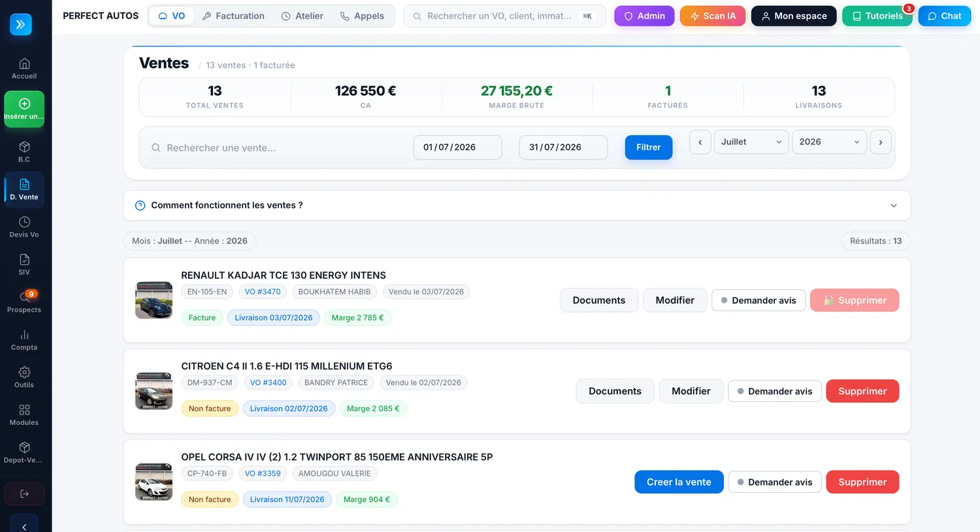Click Demander avis for Renault Kadjar
Viewport: 980px width, 532px height.
759,300
